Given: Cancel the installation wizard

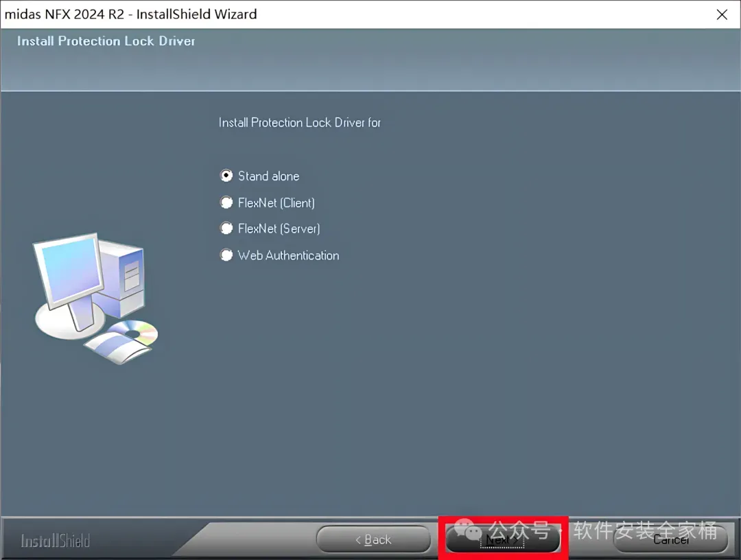Looking at the screenshot, I should tap(670, 539).
